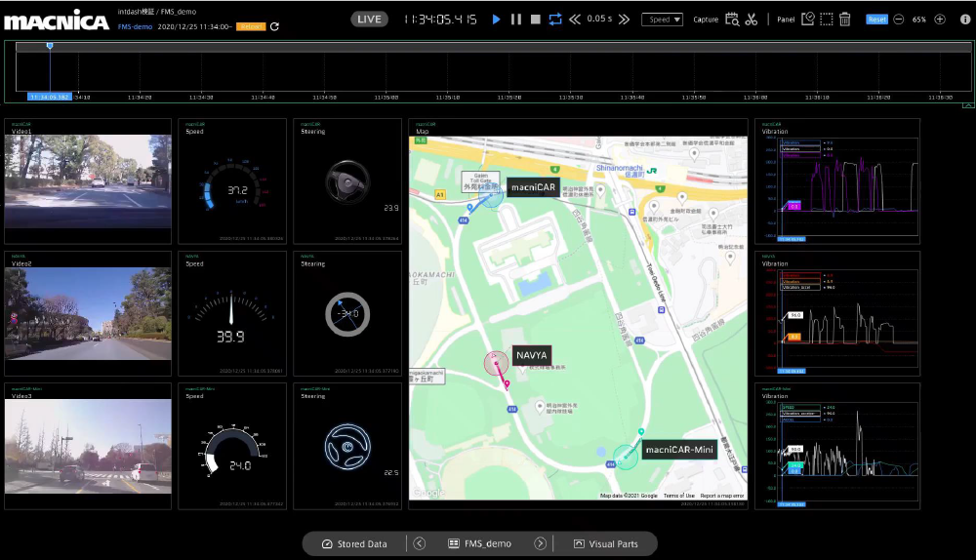Toggle the LIVE mode button
The height and width of the screenshot is (560, 976).
click(370, 19)
